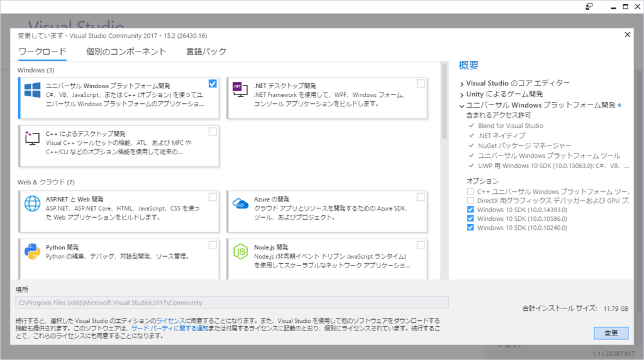Enable DirectX graphics debugger option
This screenshot has width=644, height=360.
(470, 201)
